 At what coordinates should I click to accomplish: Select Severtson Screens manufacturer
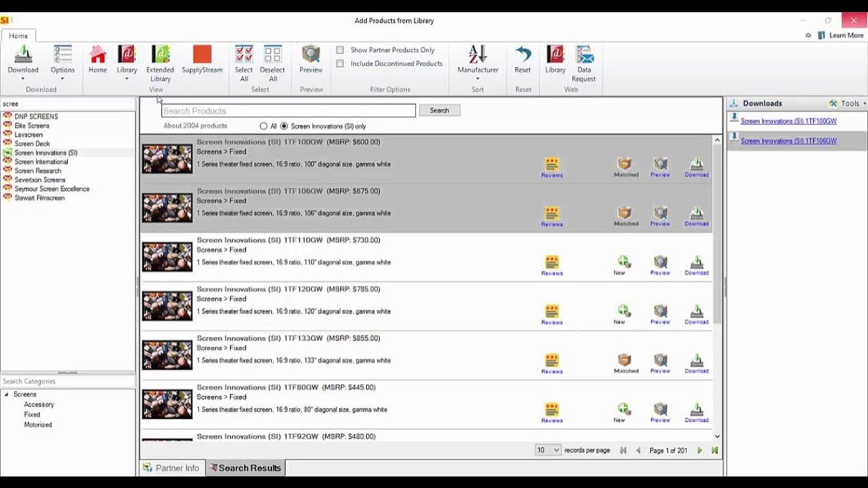(40, 180)
